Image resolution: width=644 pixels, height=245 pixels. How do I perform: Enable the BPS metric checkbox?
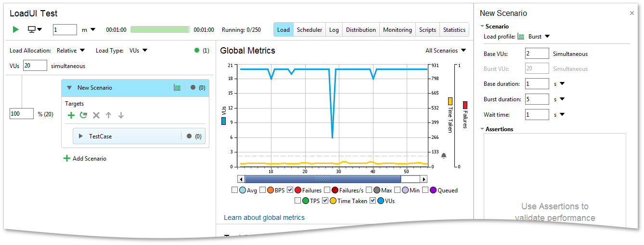pyautogui.click(x=263, y=190)
